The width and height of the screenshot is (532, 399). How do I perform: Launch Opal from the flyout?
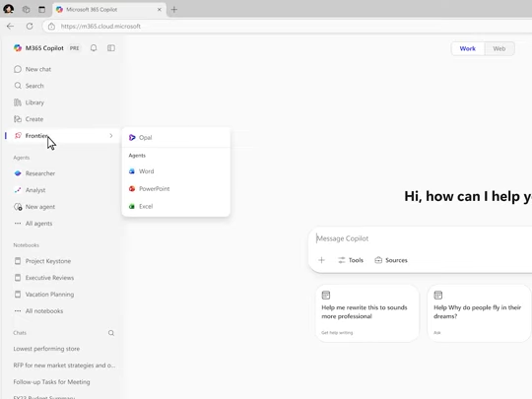(176, 137)
